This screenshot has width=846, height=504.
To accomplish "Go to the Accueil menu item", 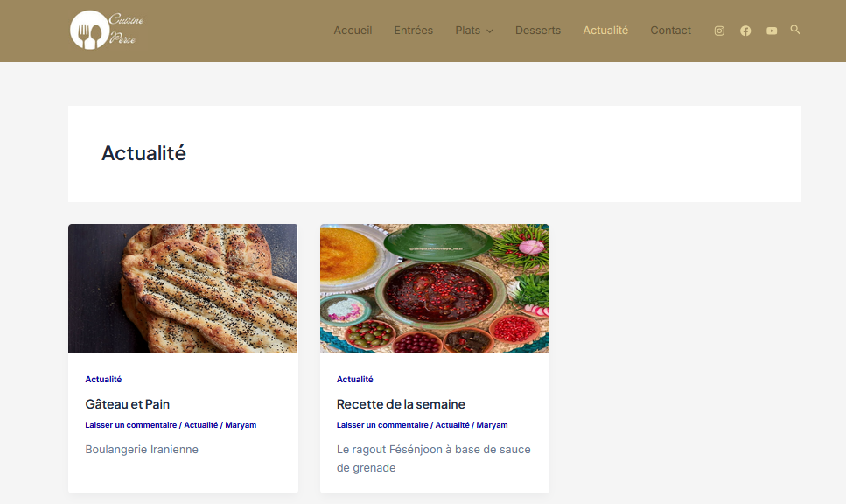I will point(353,31).
